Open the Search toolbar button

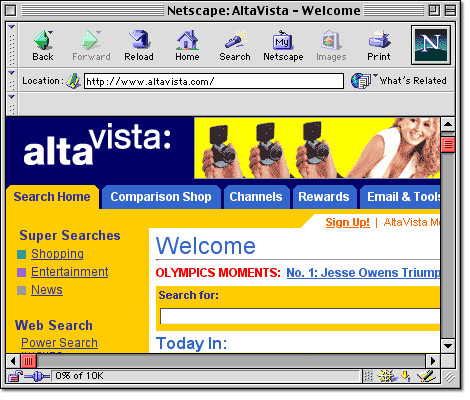click(235, 46)
